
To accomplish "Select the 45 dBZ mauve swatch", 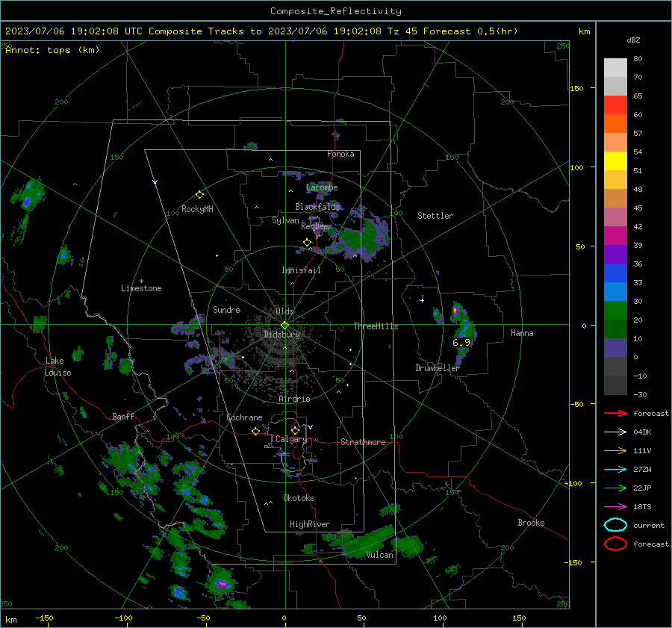I will click(x=615, y=217).
